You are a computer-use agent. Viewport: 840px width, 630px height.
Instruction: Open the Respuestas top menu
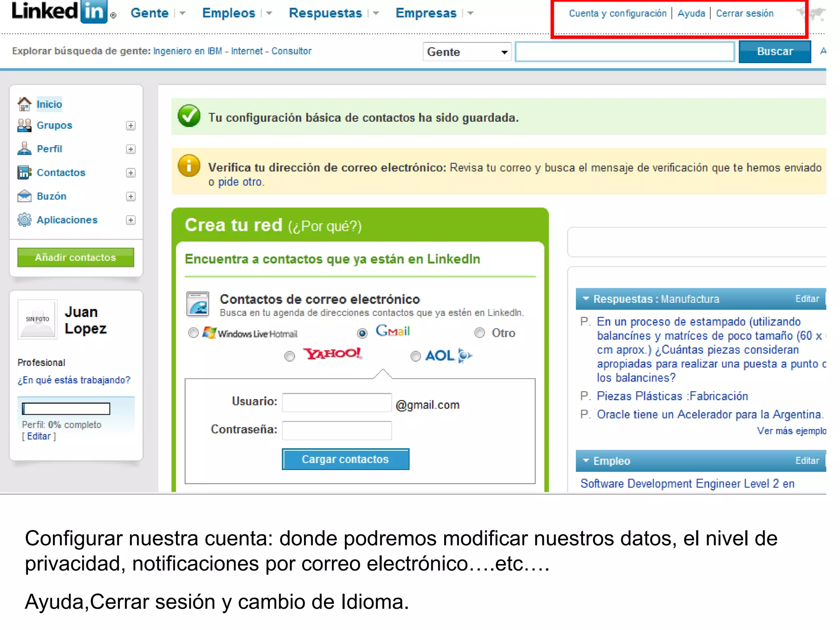pos(325,13)
